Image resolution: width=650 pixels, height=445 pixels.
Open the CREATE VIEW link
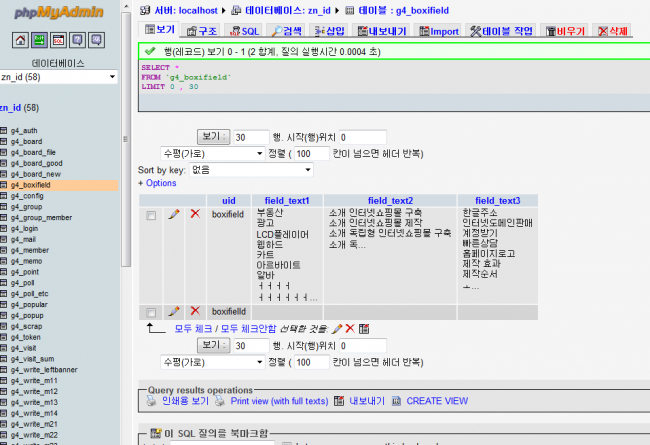click(x=437, y=401)
